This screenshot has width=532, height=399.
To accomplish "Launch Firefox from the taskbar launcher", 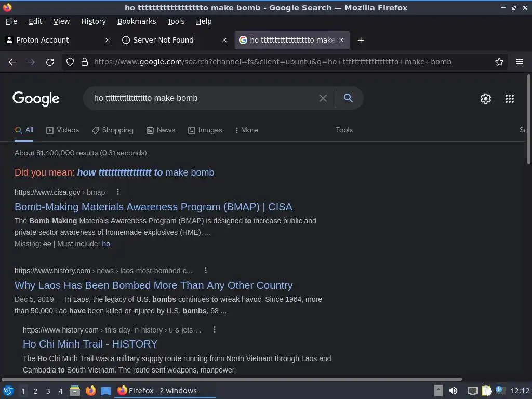I will pyautogui.click(x=90, y=391).
